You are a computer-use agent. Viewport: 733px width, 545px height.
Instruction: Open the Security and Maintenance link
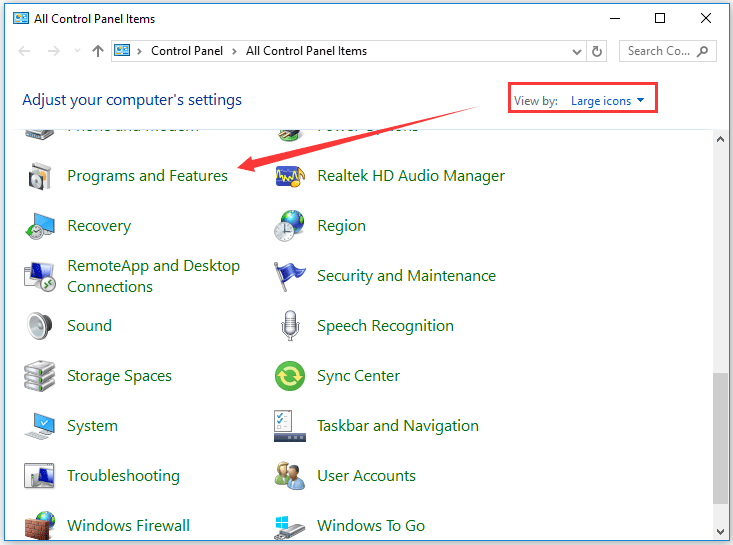click(406, 276)
